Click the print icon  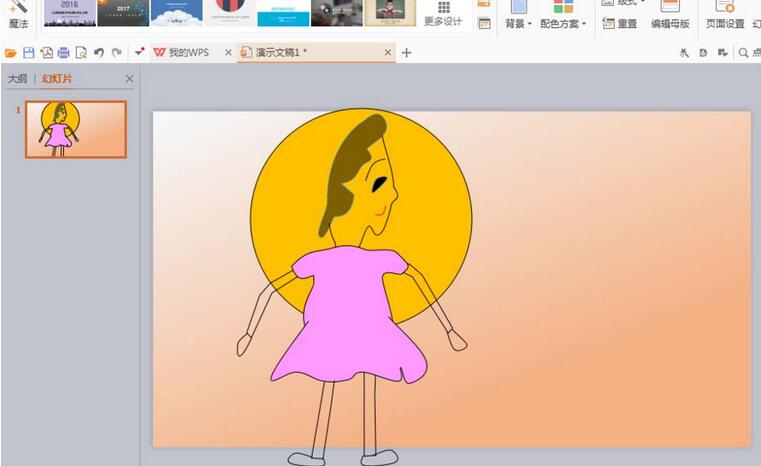tap(63, 53)
